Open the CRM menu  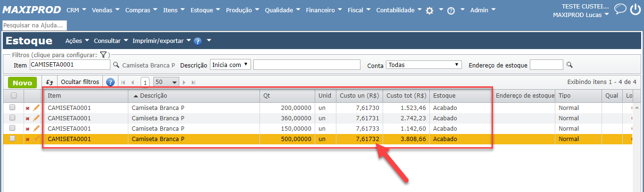click(76, 10)
